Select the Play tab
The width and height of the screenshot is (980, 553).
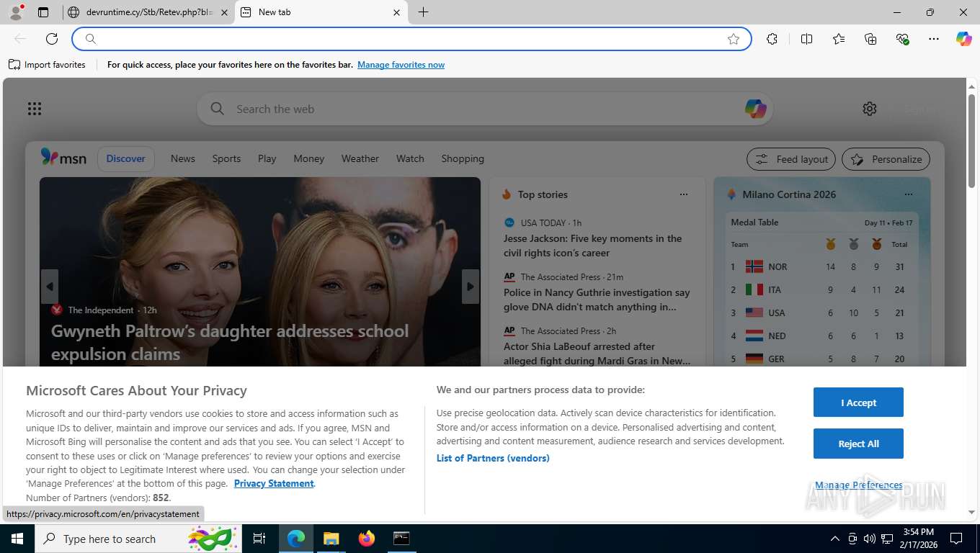pyautogui.click(x=267, y=158)
